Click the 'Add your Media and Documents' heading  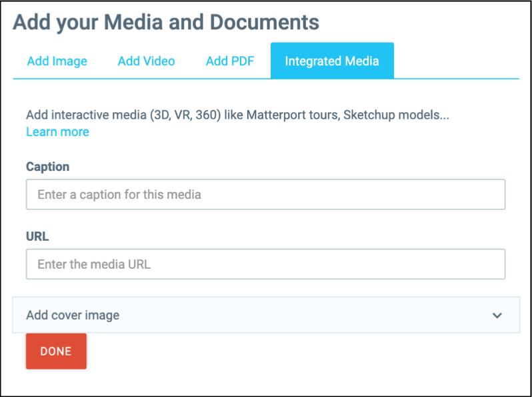coord(166,22)
